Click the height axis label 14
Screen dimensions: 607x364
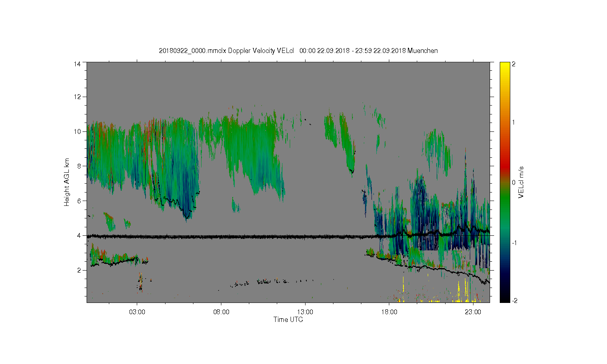pos(77,64)
